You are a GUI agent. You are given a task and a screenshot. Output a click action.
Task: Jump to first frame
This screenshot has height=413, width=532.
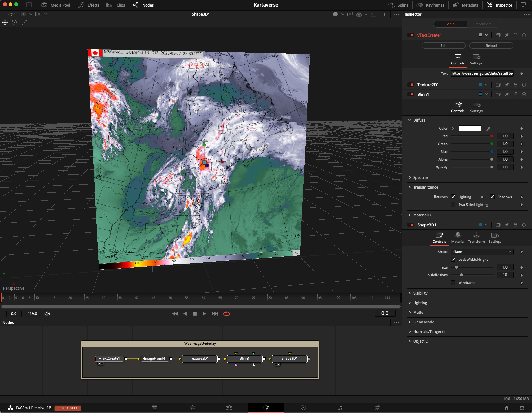point(175,313)
